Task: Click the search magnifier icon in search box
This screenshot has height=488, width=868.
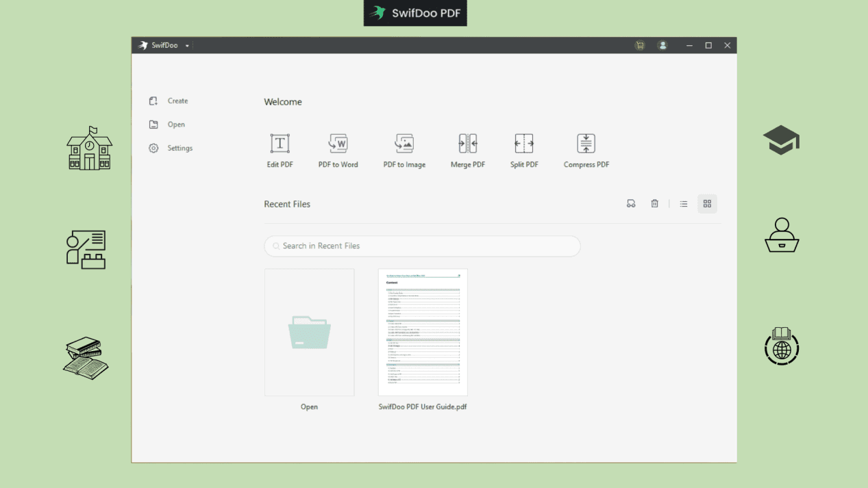Action: (276, 246)
